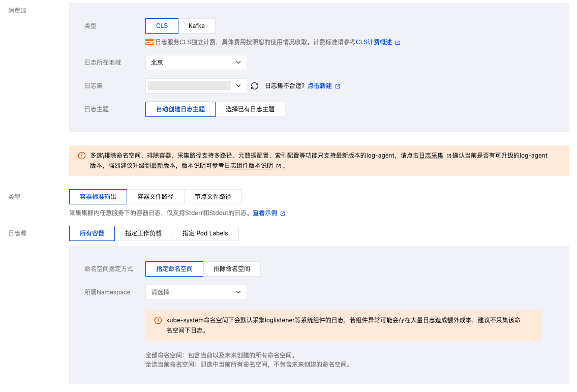The height and width of the screenshot is (392, 577).
Task: Open the CLS计费概述 link
Action: pos(374,42)
